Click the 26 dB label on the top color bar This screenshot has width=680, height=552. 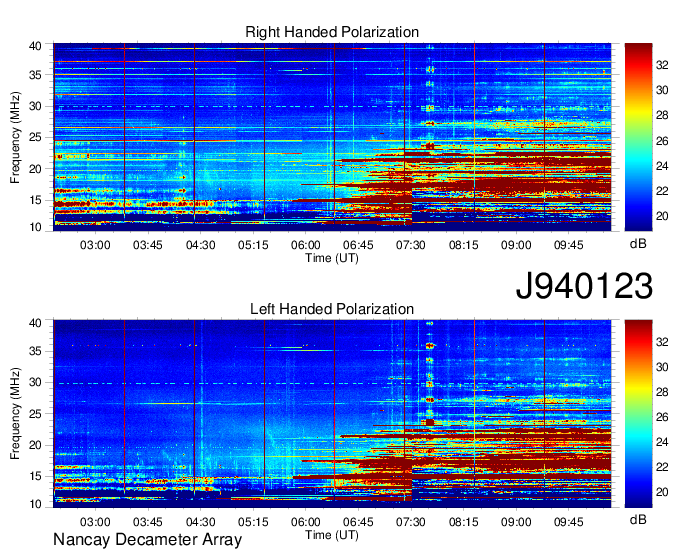pyautogui.click(x=662, y=141)
